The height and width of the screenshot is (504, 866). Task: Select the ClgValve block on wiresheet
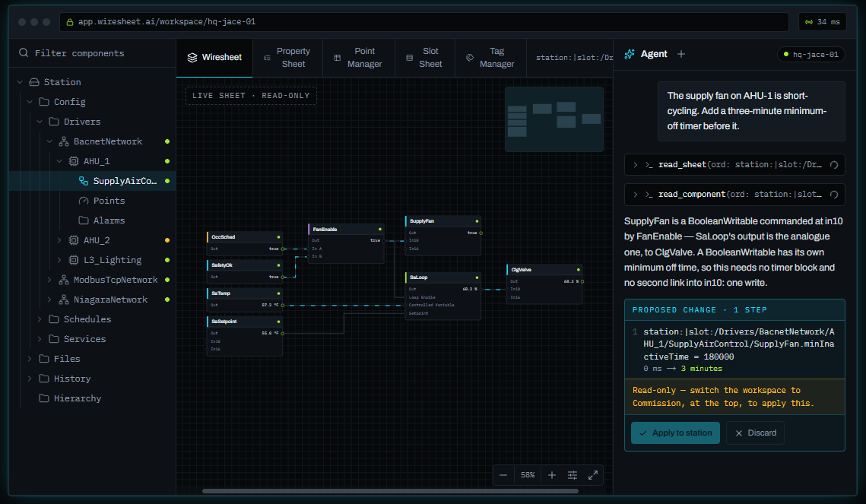pos(544,284)
